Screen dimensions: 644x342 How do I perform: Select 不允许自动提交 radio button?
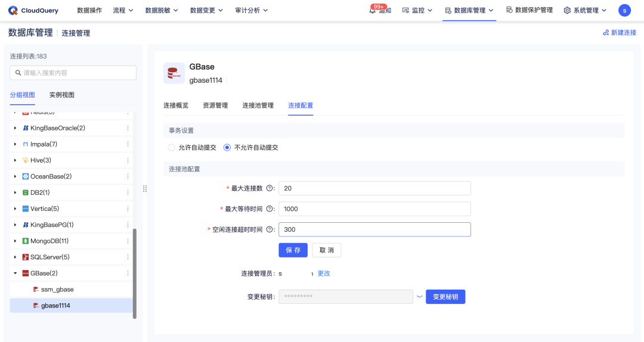pos(227,147)
